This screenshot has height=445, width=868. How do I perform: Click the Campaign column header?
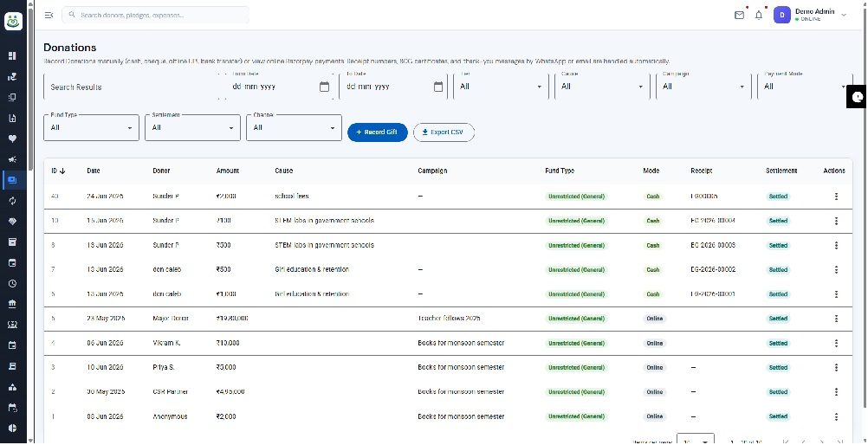coord(432,171)
